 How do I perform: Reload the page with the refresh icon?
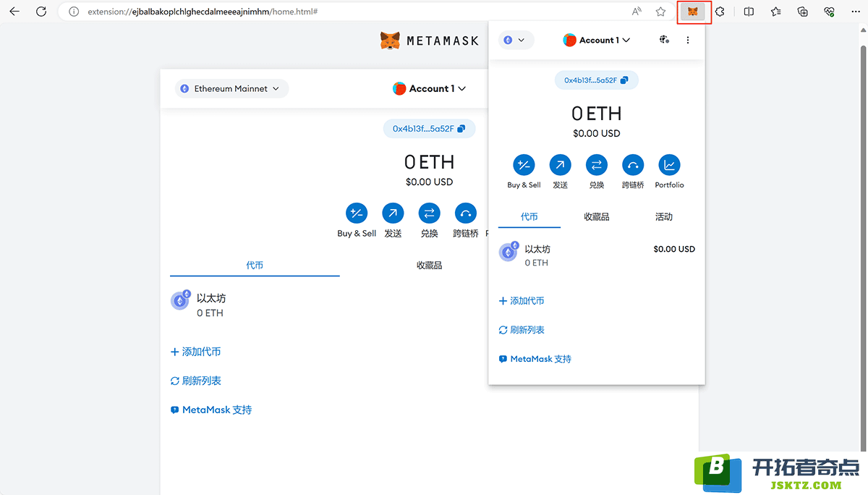coord(41,12)
